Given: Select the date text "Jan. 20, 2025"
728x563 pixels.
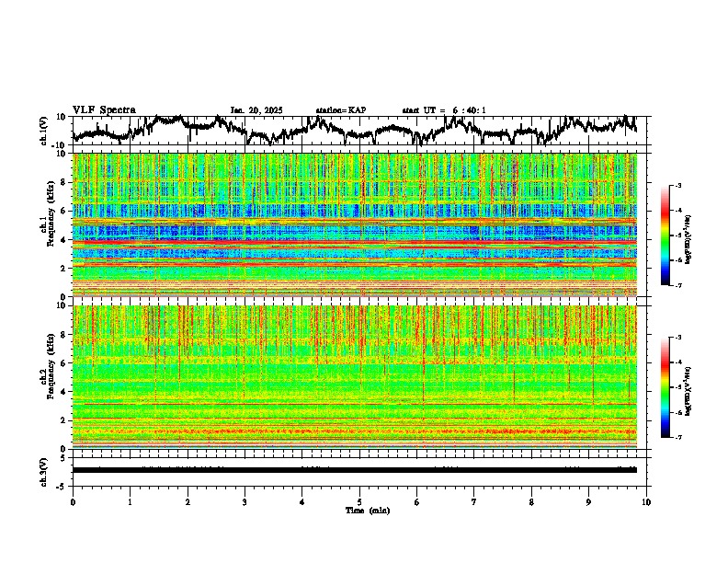Looking at the screenshot, I should (256, 110).
